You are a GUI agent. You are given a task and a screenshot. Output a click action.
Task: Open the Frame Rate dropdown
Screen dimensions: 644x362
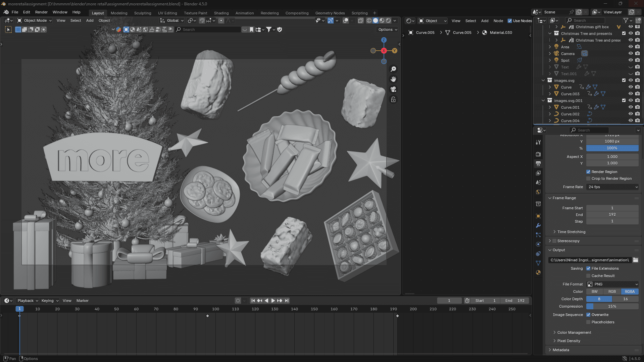(612, 187)
